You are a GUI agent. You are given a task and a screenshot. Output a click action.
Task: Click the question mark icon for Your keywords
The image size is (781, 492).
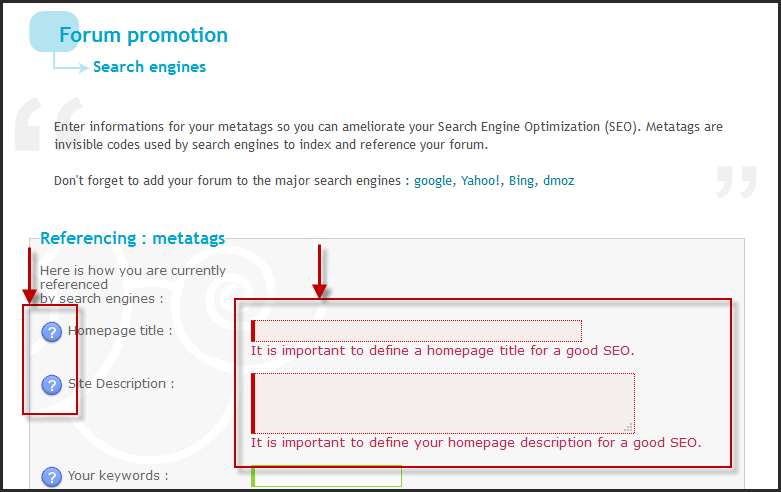click(51, 477)
